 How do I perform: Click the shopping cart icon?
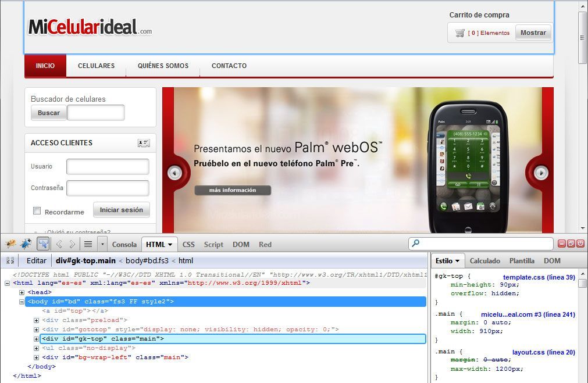click(x=459, y=33)
